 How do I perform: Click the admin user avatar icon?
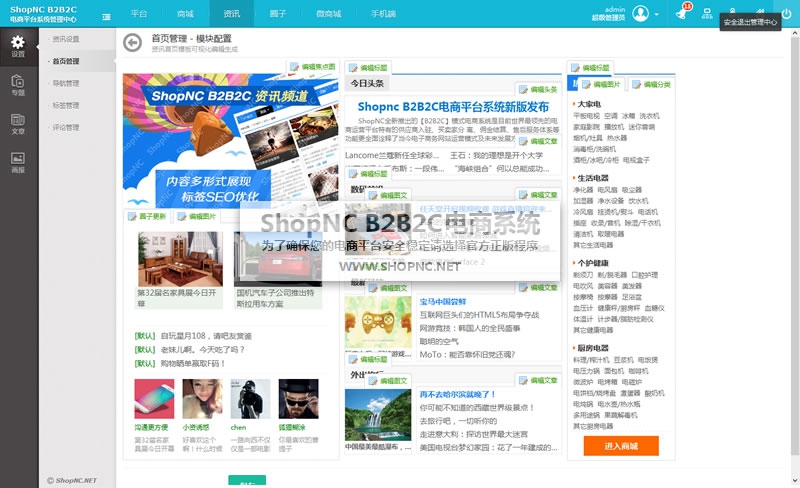tap(640, 13)
